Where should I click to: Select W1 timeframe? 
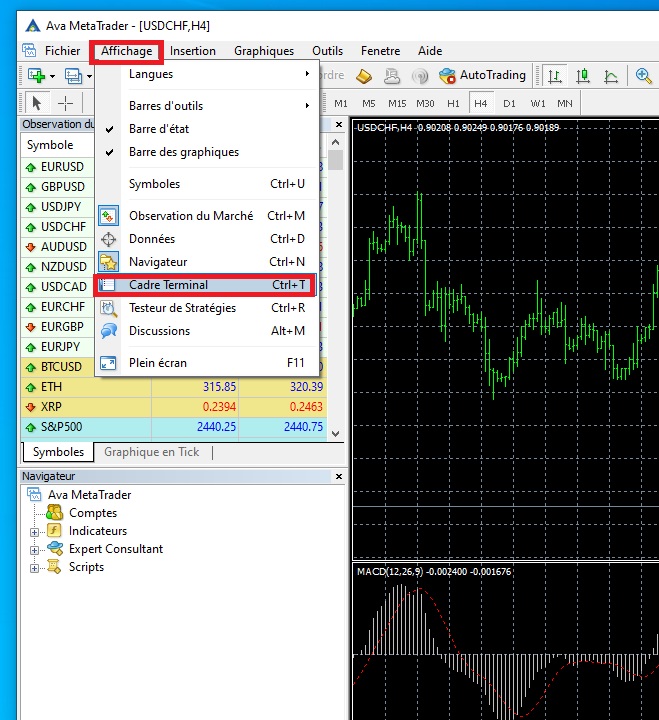pos(537,104)
